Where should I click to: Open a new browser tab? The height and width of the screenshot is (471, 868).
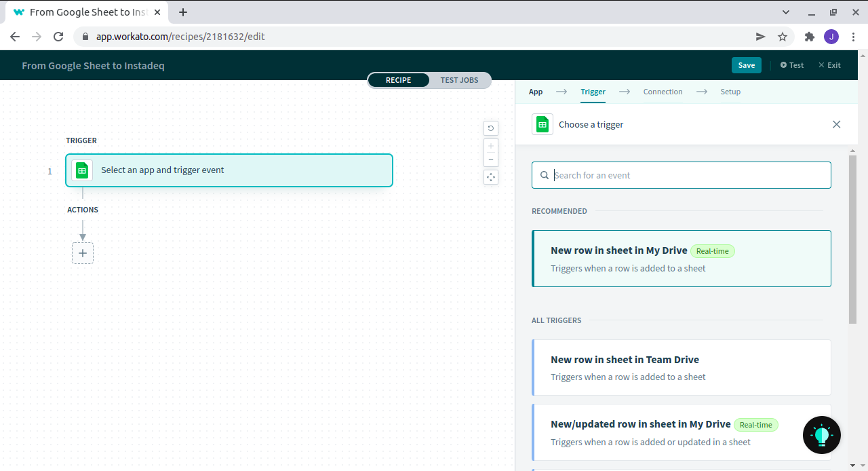183,12
